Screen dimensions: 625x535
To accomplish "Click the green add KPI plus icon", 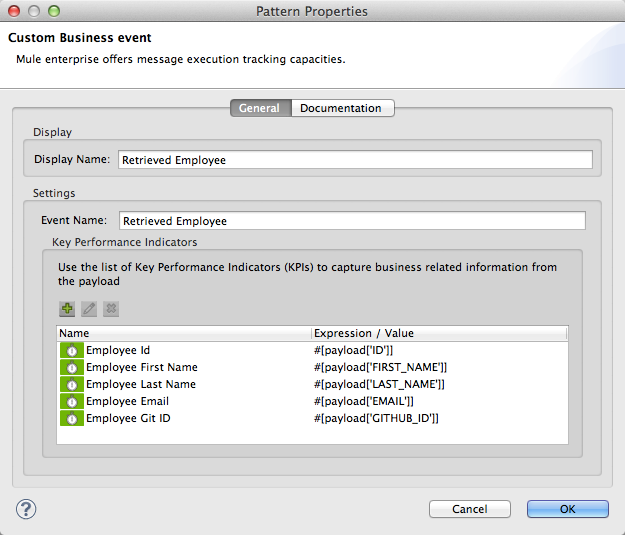I will tap(68, 309).
